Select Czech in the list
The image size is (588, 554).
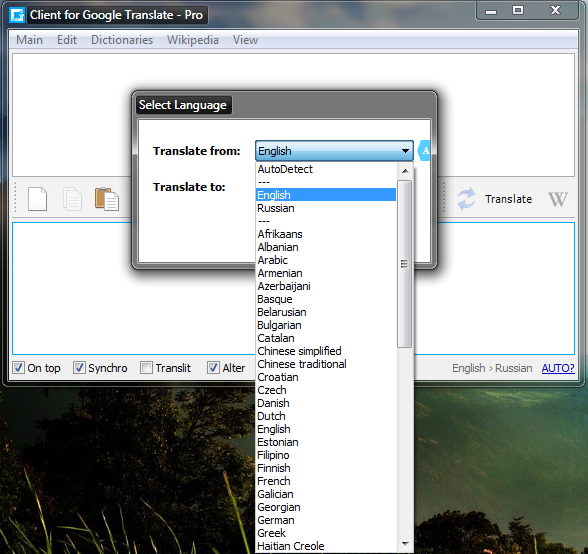326,390
